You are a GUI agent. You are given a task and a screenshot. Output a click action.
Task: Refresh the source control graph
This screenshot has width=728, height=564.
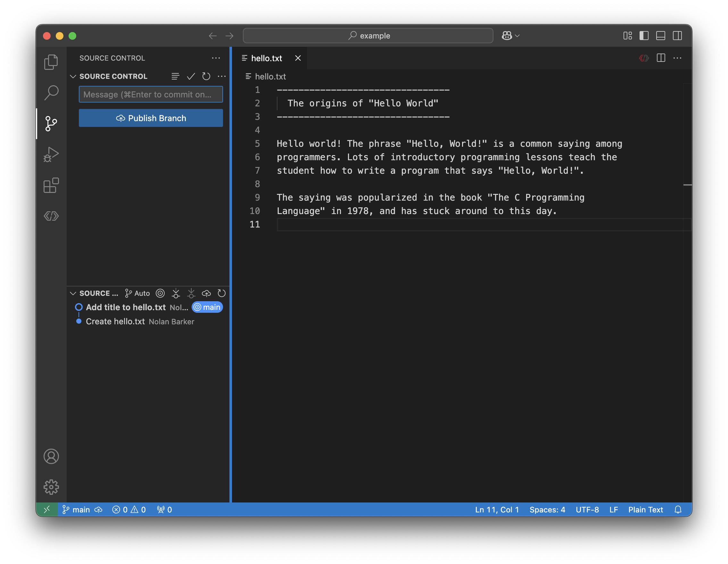222,293
